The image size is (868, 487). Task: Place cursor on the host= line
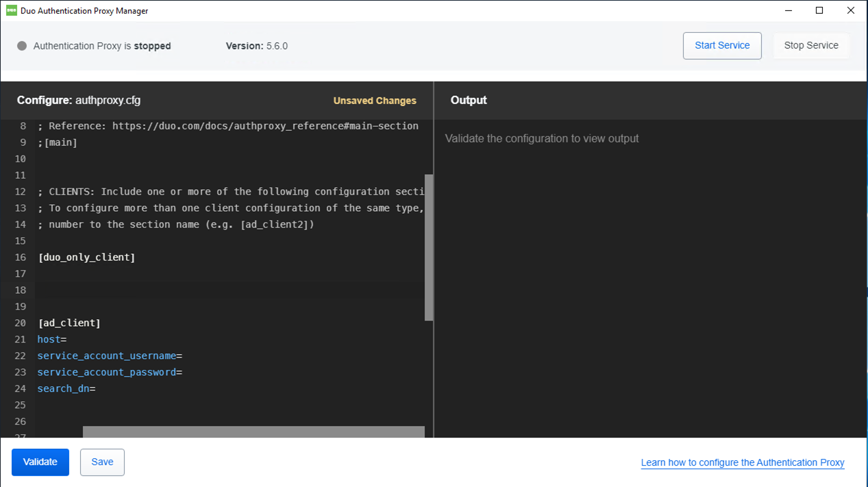[x=52, y=340]
